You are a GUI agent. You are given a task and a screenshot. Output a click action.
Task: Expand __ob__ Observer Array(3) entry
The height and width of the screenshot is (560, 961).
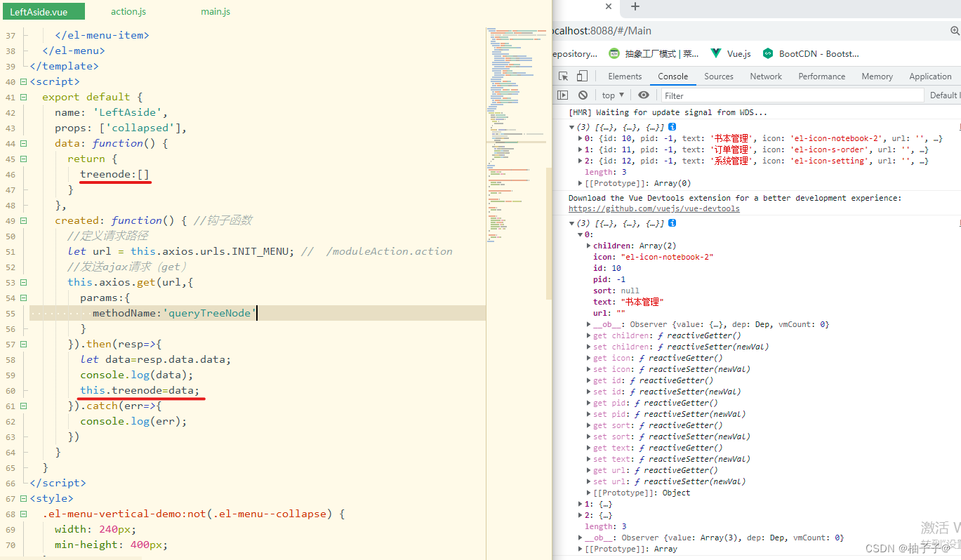pyautogui.click(x=580, y=538)
